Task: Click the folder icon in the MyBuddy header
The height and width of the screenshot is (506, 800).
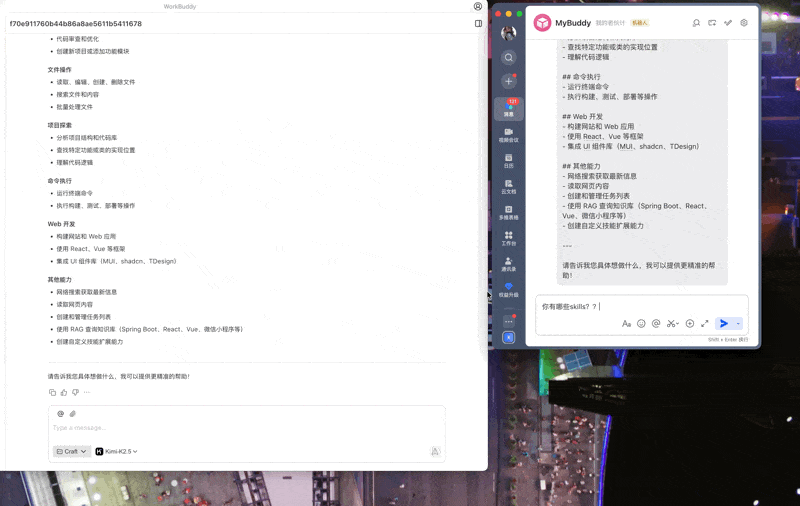Action: coord(712,23)
